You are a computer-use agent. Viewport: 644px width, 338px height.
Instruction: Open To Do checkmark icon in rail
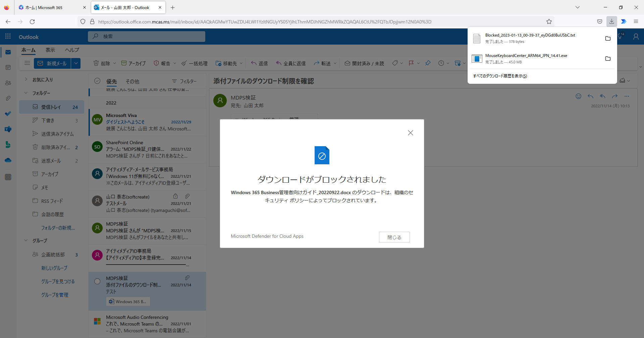click(x=8, y=114)
